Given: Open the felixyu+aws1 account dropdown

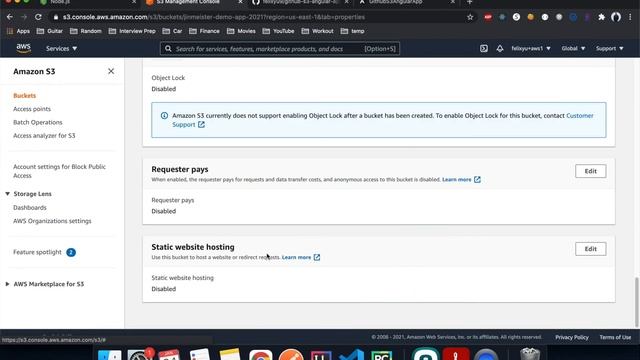Looking at the screenshot, I should 531,48.
